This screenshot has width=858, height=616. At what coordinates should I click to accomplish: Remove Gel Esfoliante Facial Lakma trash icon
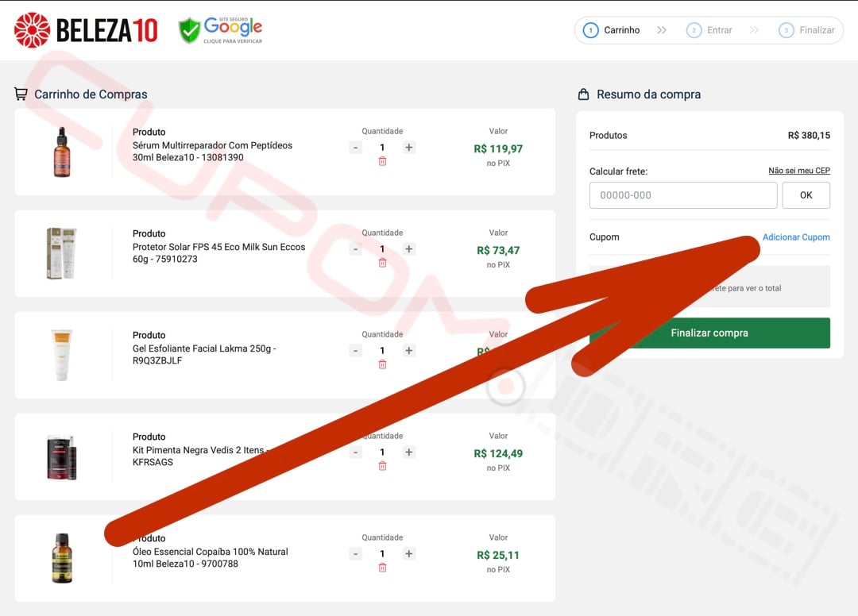click(x=382, y=364)
